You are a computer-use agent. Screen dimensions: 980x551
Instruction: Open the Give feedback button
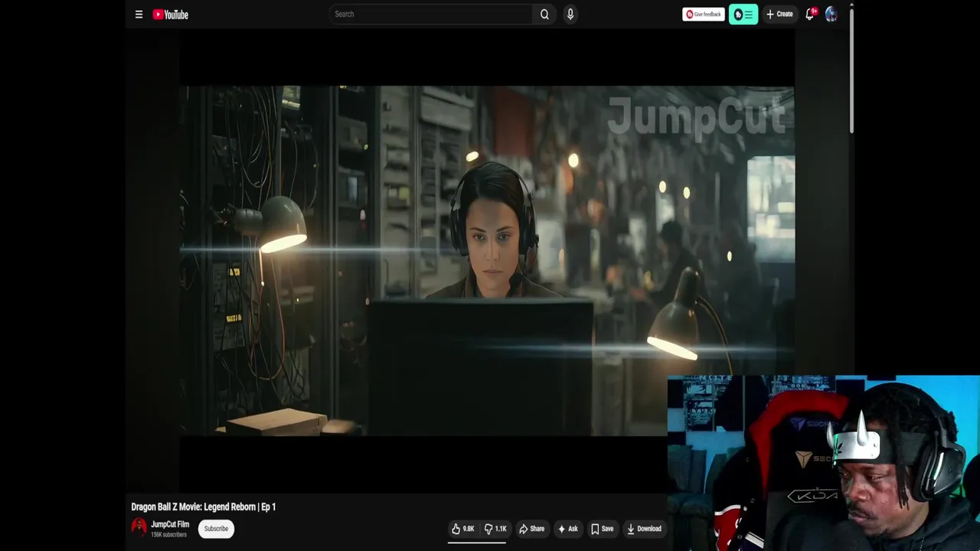point(703,14)
